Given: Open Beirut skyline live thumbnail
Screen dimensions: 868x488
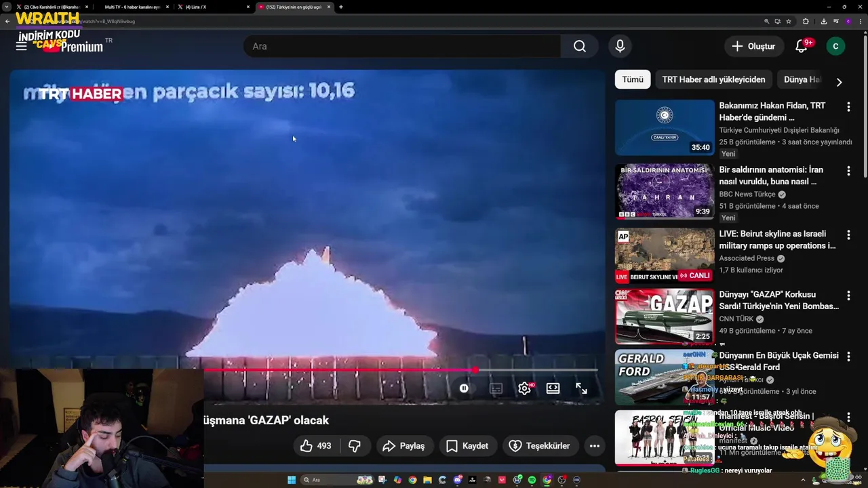Looking at the screenshot, I should tap(665, 255).
